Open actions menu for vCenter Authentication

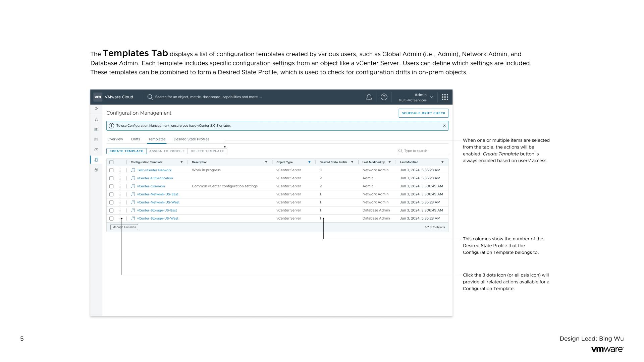[x=120, y=178]
